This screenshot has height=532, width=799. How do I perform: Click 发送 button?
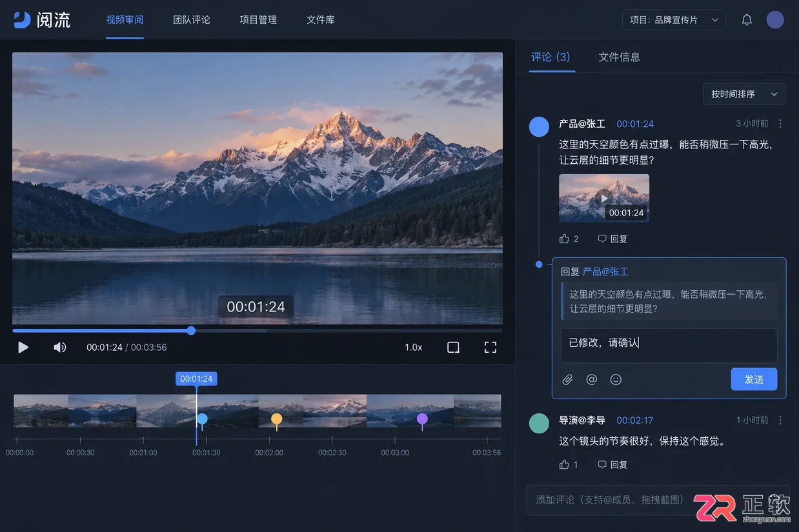[x=754, y=379]
